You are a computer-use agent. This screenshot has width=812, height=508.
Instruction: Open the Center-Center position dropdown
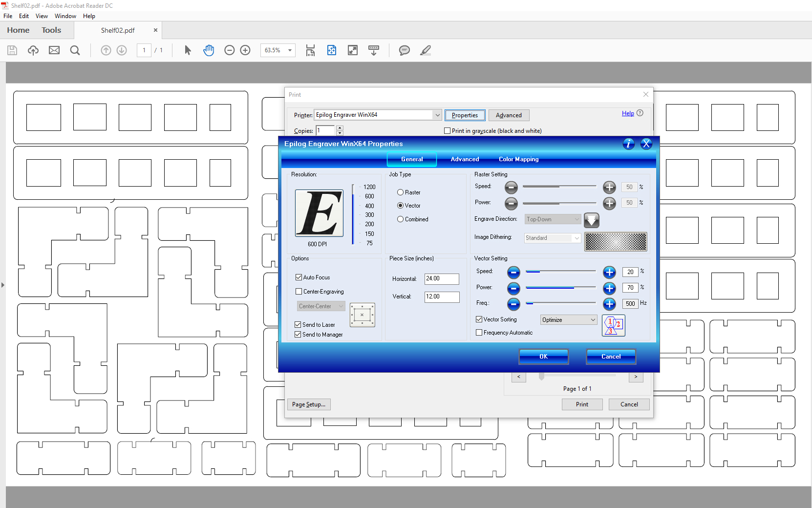(321, 306)
